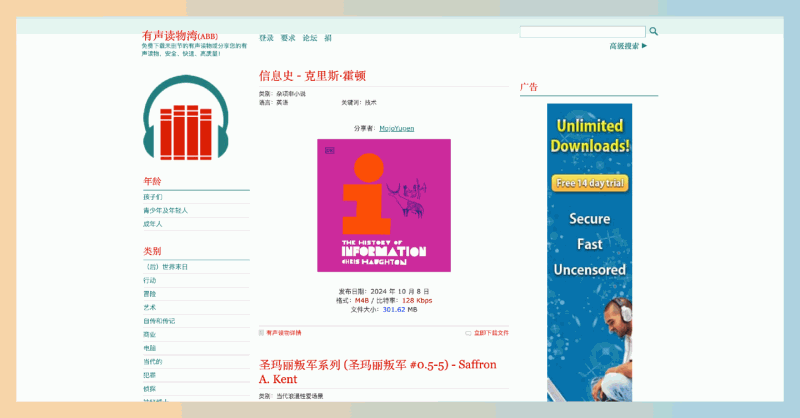The image size is (800, 418).
Task: Open 行动 action category
Action: (x=149, y=280)
